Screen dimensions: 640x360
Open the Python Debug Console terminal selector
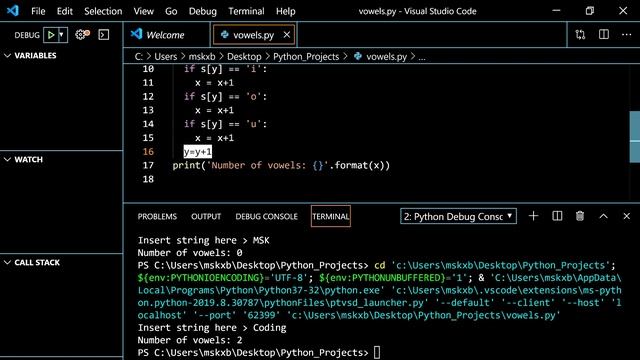(458, 216)
